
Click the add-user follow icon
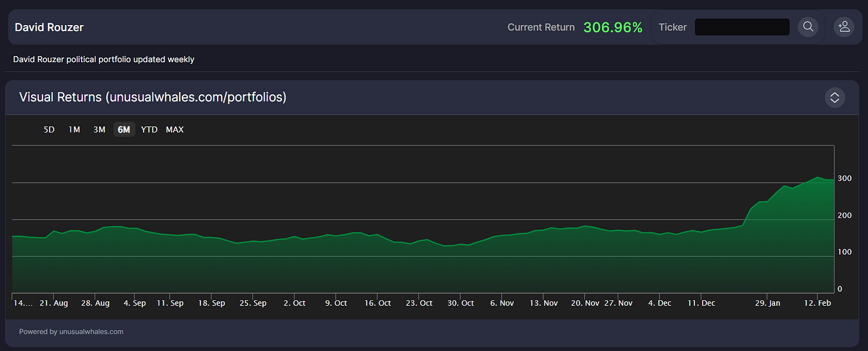coord(844,27)
